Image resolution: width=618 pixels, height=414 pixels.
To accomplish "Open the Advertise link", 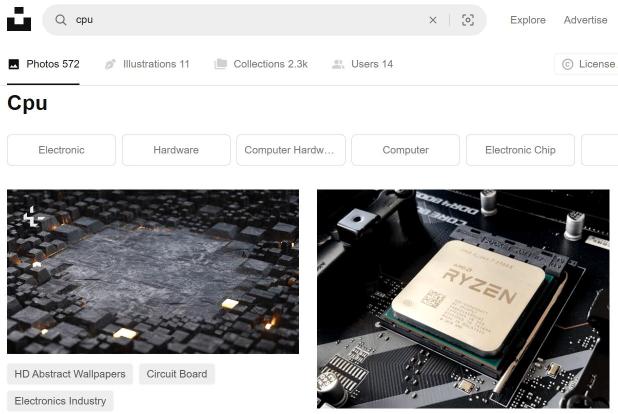I will 585,20.
